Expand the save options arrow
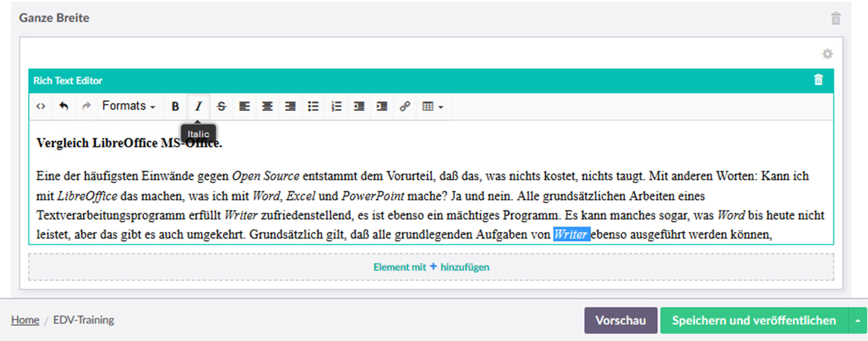 click(858, 320)
